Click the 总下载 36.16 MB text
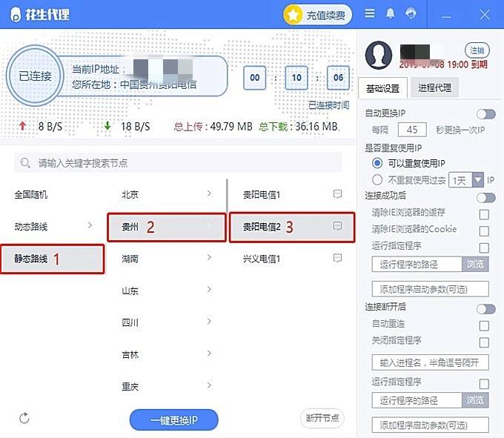This screenshot has height=438, width=504. tap(298, 126)
